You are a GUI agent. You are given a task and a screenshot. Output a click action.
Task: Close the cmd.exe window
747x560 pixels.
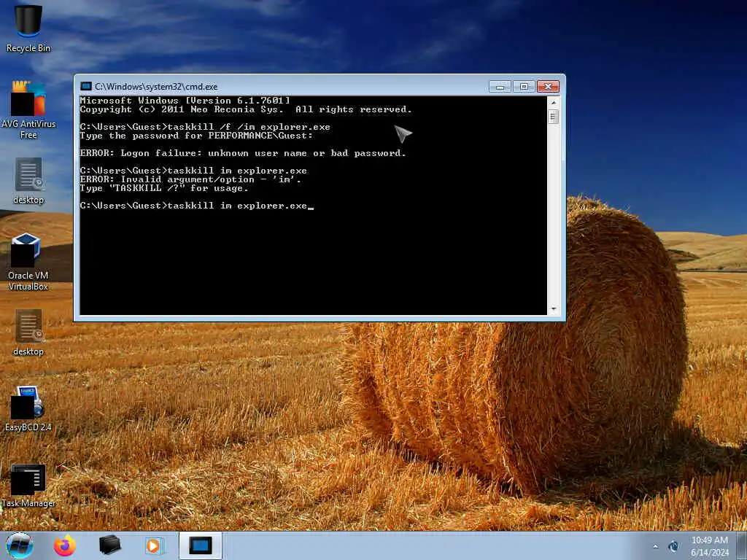548,87
